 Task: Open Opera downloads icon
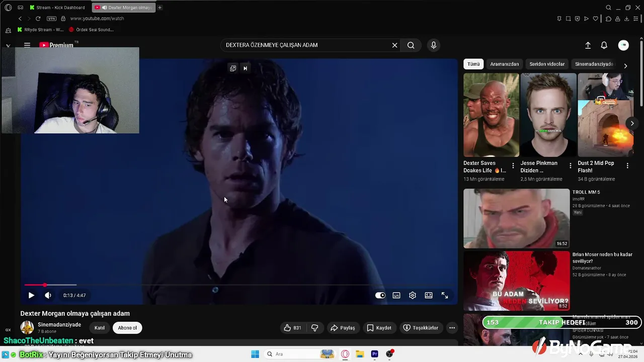click(627, 19)
